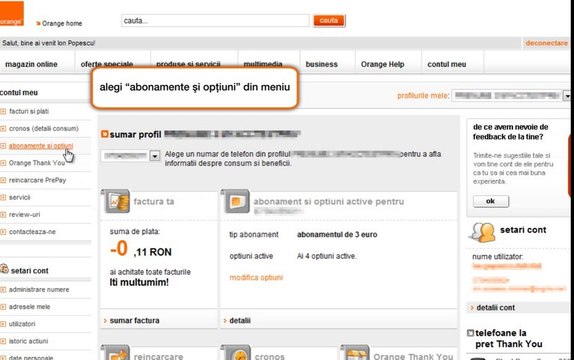Click the factura ta coins icon
This screenshot has width=574, height=360.
tap(117, 201)
